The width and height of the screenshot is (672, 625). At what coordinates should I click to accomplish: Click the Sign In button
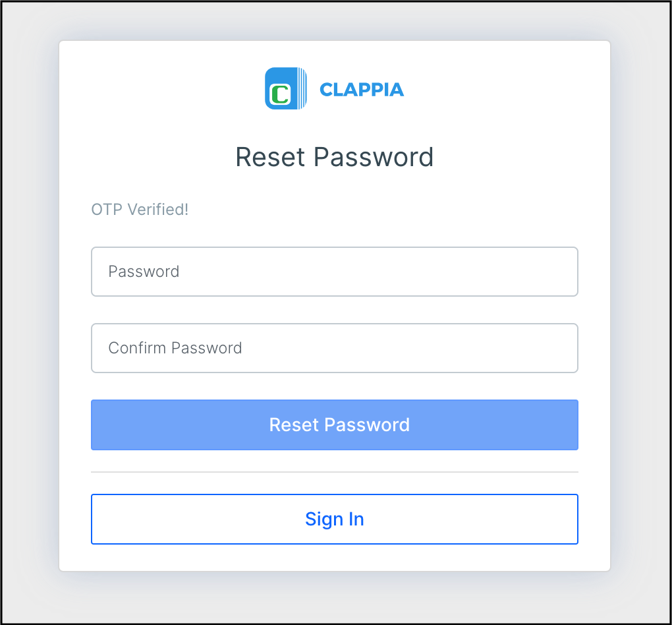[x=335, y=519]
